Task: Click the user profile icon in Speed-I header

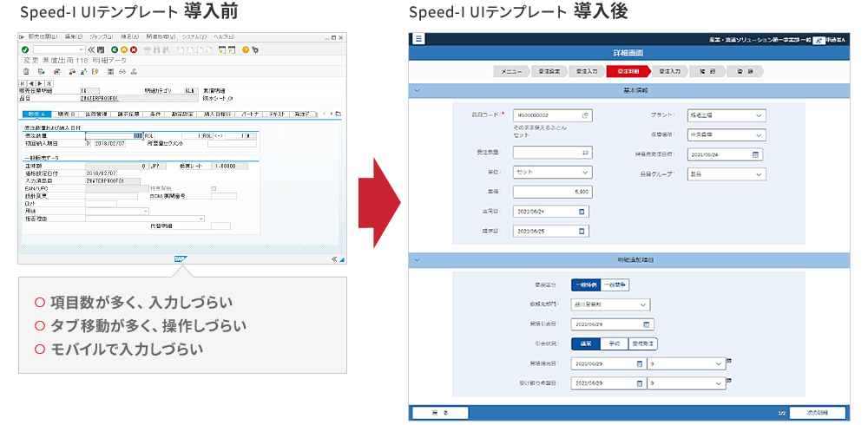Action: click(818, 41)
